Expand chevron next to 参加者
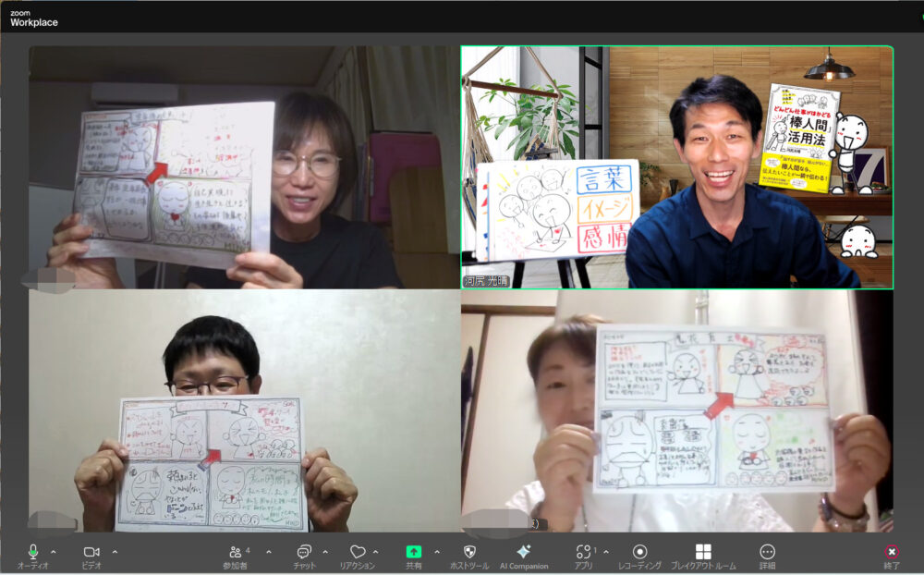 coord(269,552)
